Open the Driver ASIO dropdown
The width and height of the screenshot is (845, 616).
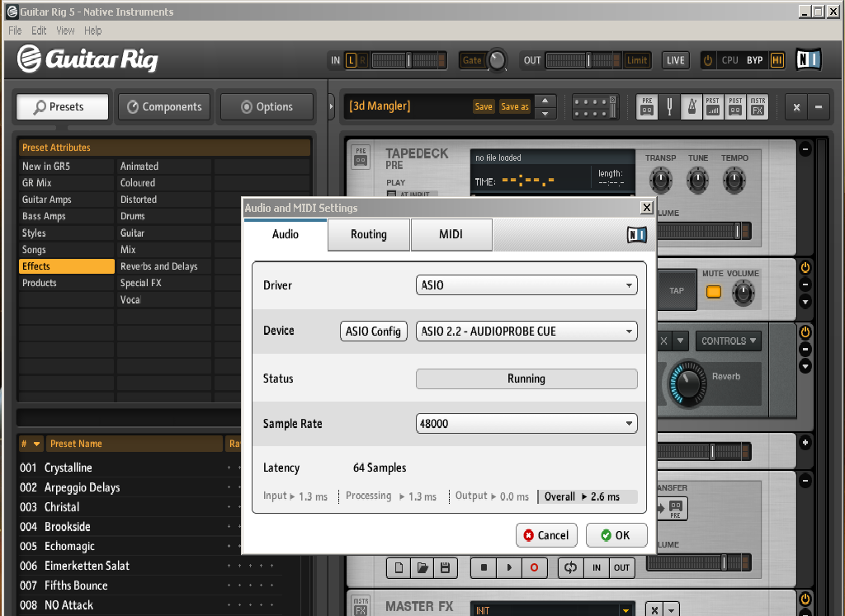526,284
